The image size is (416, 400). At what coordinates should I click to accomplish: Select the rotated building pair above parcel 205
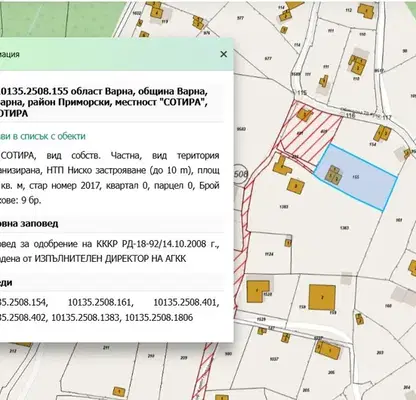click(328, 349)
